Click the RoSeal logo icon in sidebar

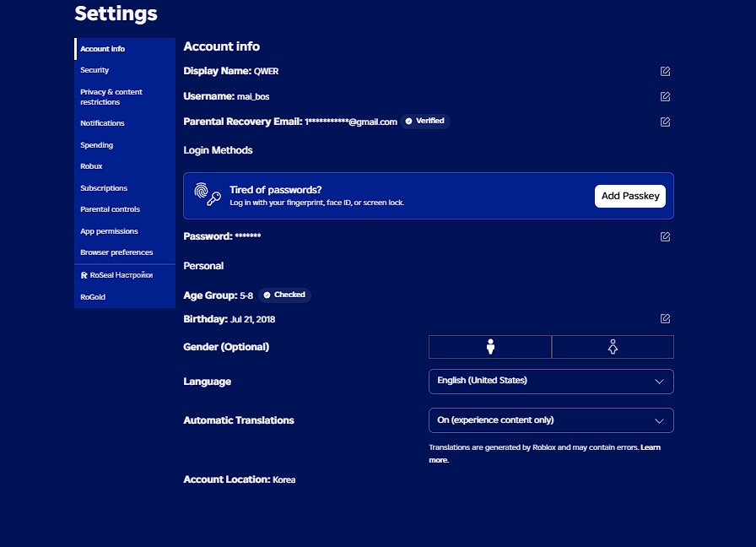[x=84, y=275]
